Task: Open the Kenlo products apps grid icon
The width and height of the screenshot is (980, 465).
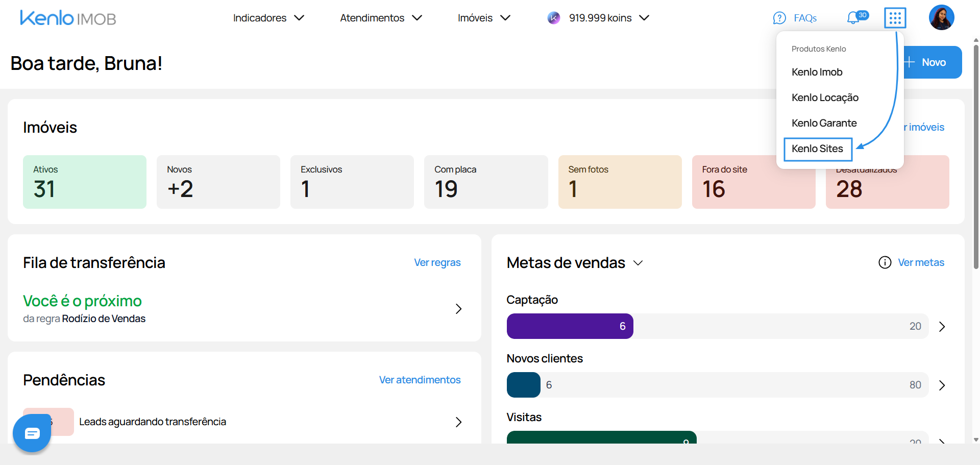Action: pyautogui.click(x=895, y=18)
